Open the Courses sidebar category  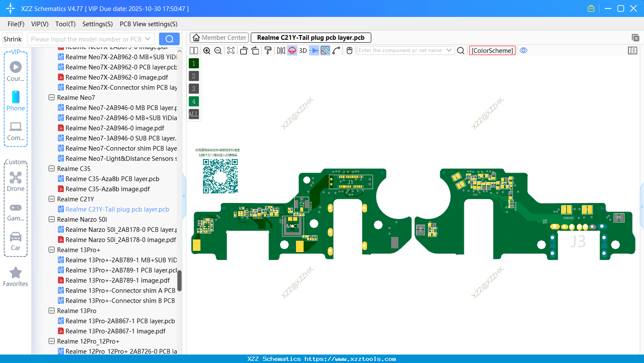[16, 71]
